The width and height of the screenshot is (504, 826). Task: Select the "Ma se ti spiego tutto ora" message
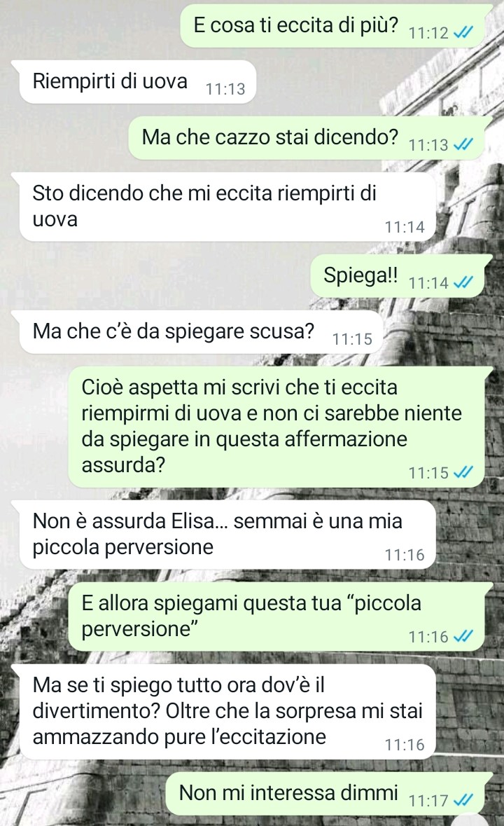point(227,712)
